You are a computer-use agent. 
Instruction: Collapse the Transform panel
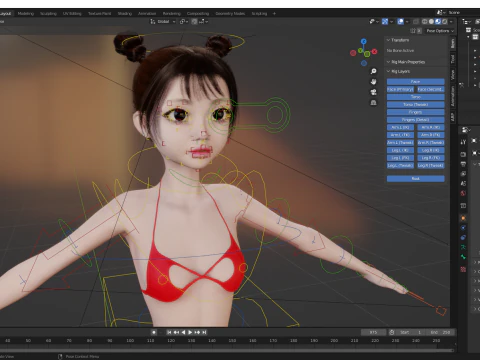pyautogui.click(x=398, y=40)
